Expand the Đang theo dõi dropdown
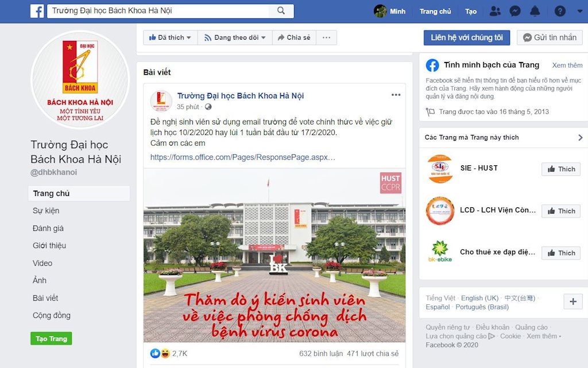This screenshot has height=368, width=588. 235,37
